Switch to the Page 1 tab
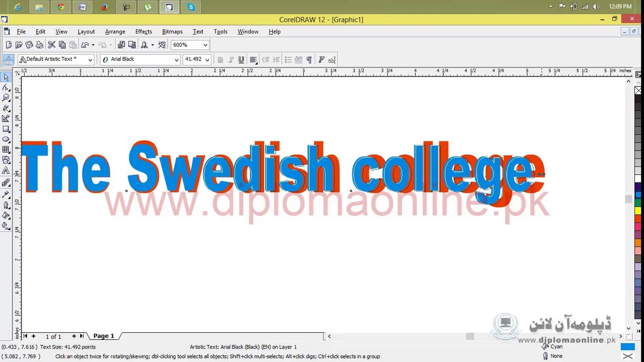Viewport: 644px width, 362px height. tap(104, 336)
